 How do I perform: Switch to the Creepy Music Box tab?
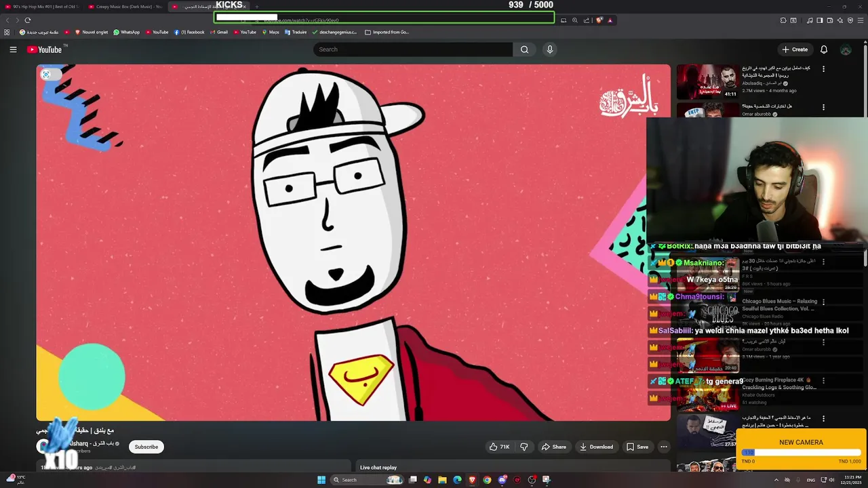[125, 7]
